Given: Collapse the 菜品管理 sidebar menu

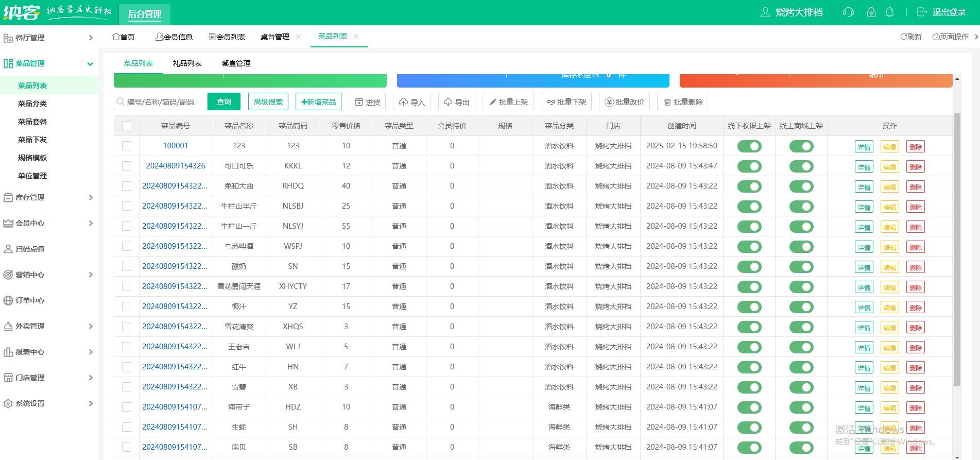Looking at the screenshot, I should pos(90,64).
